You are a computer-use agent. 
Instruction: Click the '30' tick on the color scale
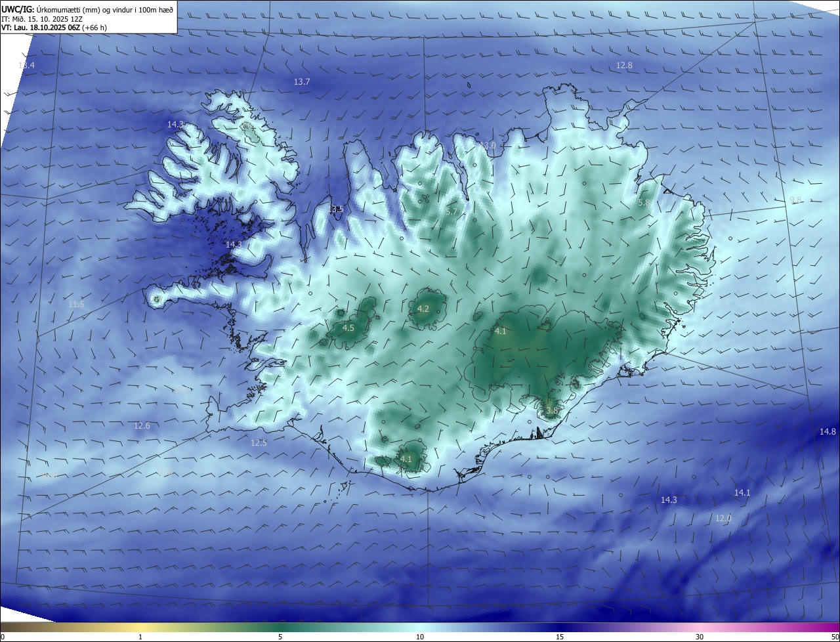pyautogui.click(x=700, y=637)
